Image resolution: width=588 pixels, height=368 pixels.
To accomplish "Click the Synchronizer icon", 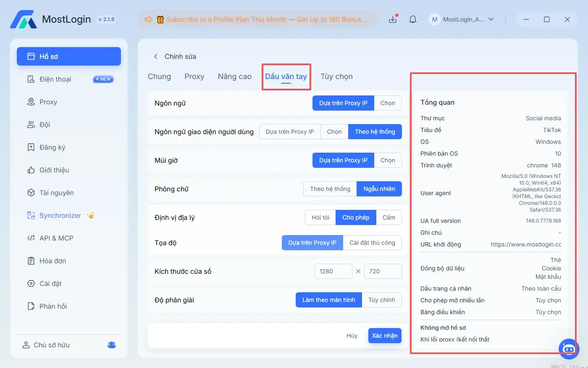I will [x=31, y=215].
